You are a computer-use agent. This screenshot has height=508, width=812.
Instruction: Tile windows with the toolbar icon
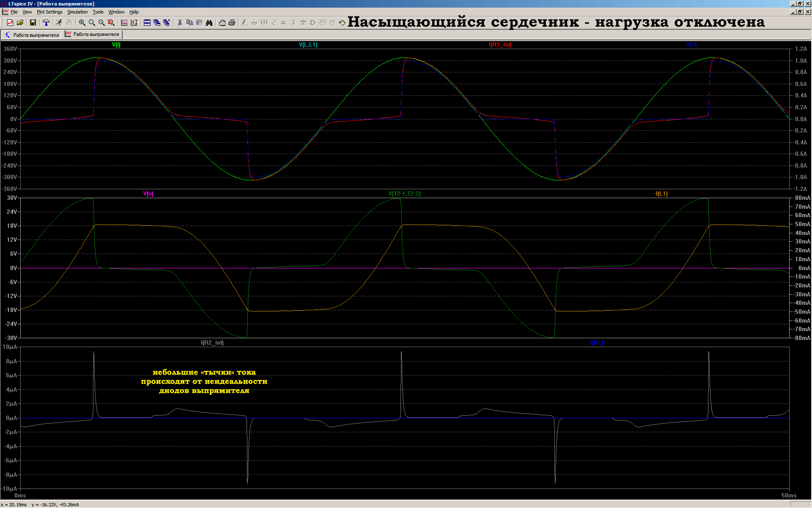pyautogui.click(x=147, y=23)
